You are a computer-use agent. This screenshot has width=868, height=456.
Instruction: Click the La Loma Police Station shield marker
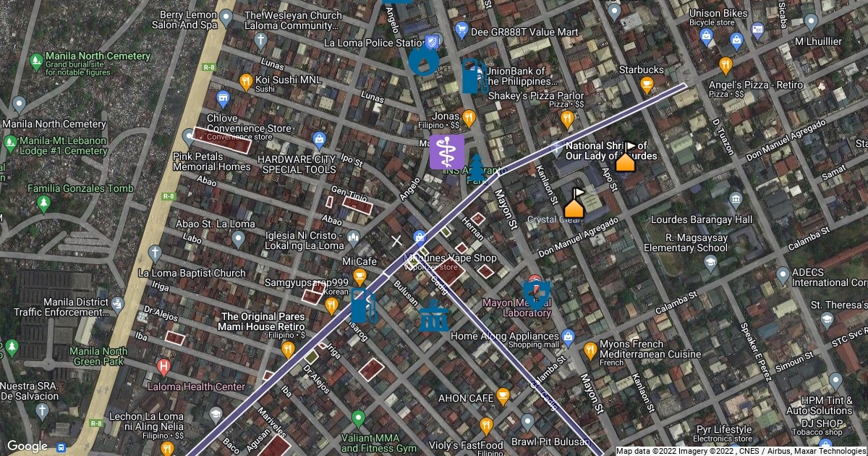coord(432,43)
